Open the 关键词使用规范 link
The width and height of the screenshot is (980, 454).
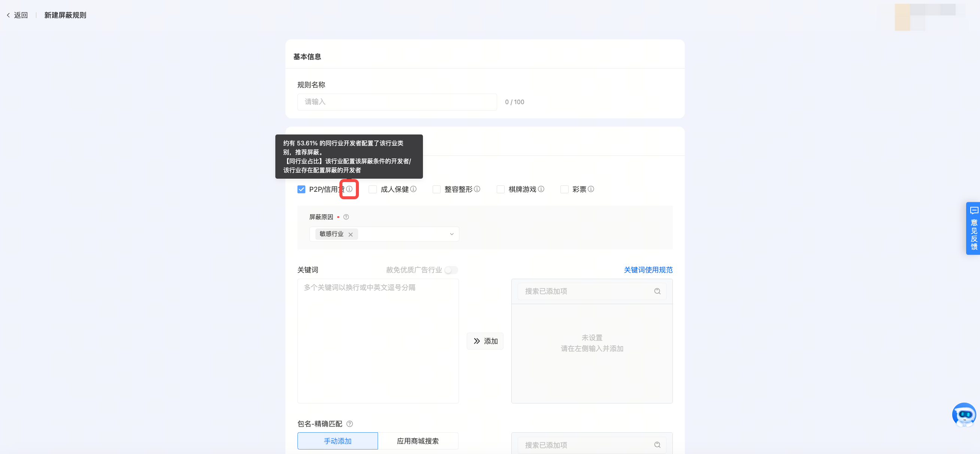[x=648, y=270]
